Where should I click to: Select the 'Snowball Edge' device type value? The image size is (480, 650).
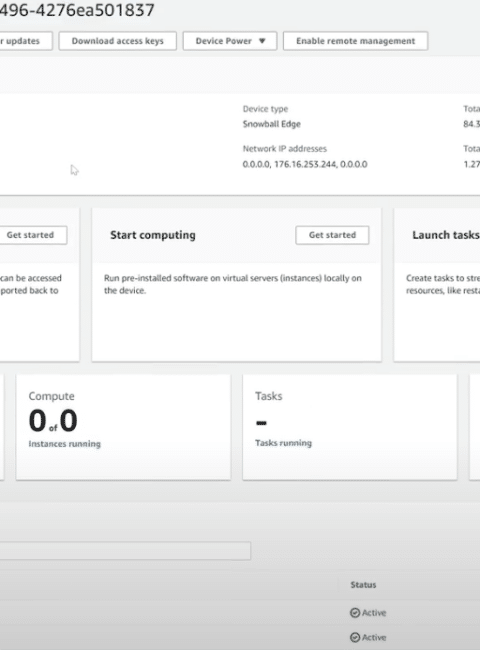click(x=272, y=124)
